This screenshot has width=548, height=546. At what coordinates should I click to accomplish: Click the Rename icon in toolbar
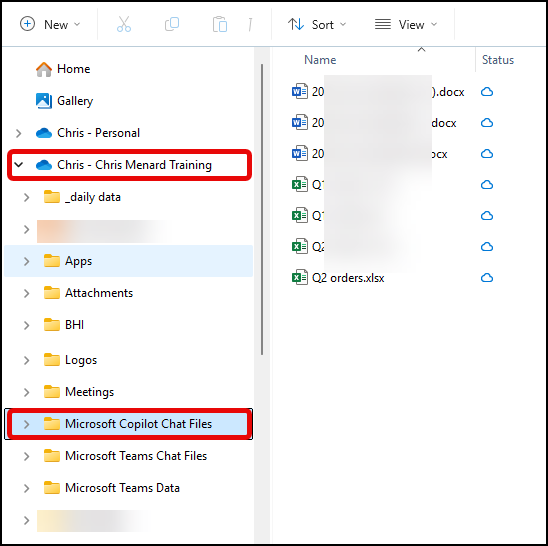pos(250,24)
